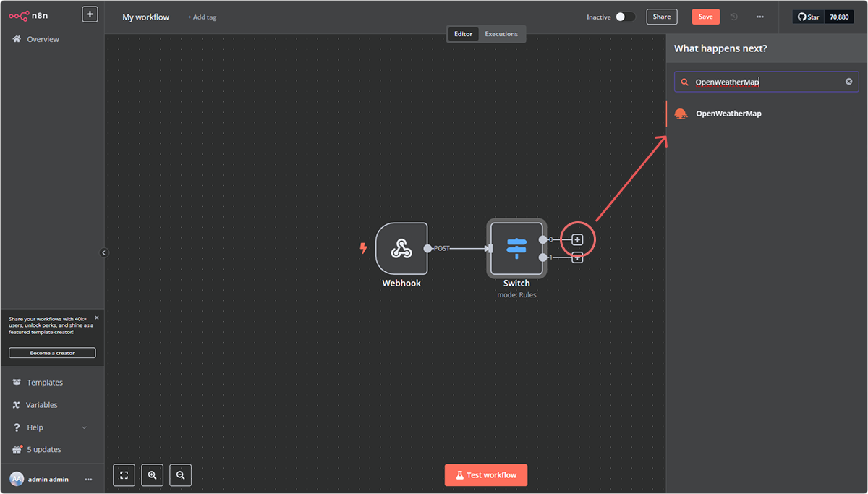The height and width of the screenshot is (494, 868).
Task: Add node on Switch output 0
Action: 577,239
